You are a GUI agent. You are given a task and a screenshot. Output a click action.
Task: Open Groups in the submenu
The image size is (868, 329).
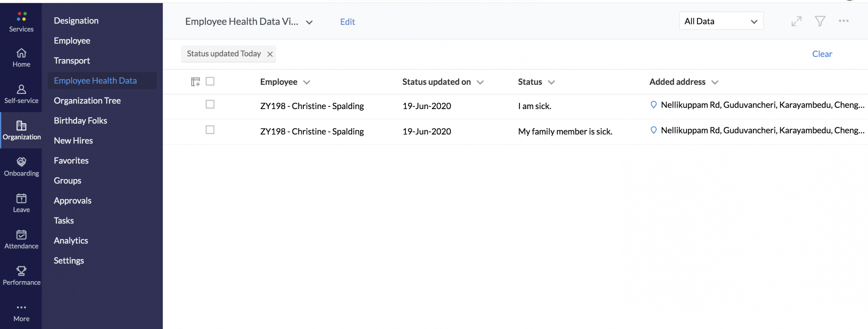67,180
